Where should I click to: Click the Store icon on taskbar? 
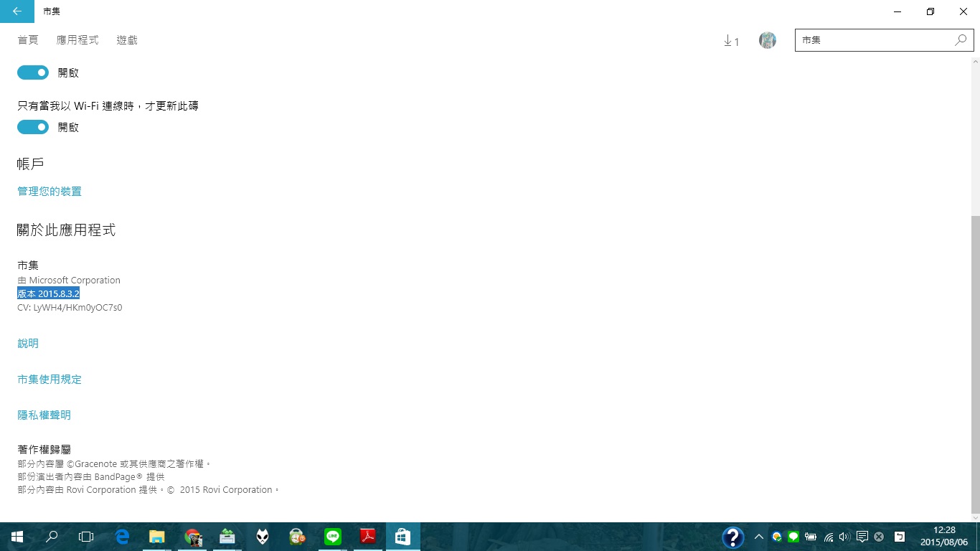tap(402, 537)
